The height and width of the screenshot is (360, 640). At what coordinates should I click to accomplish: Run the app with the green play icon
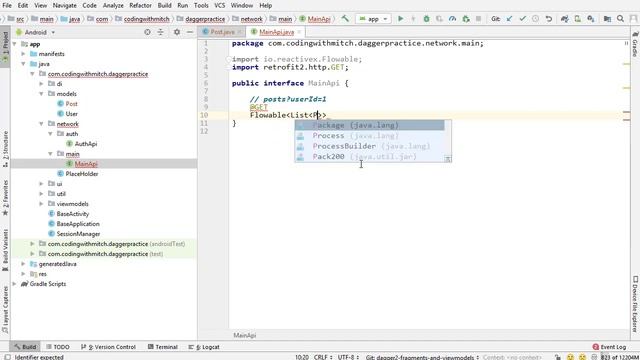tap(400, 19)
